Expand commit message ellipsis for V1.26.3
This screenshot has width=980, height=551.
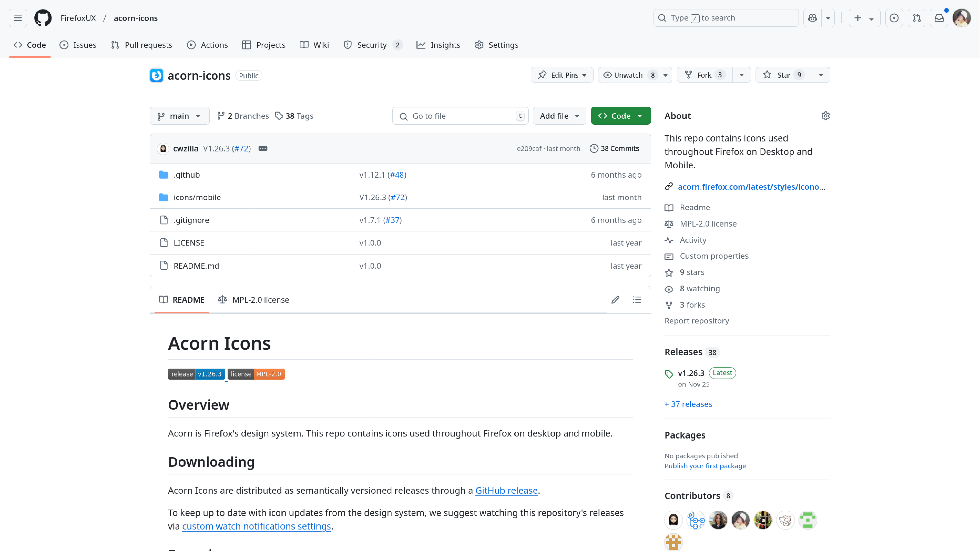(x=263, y=149)
